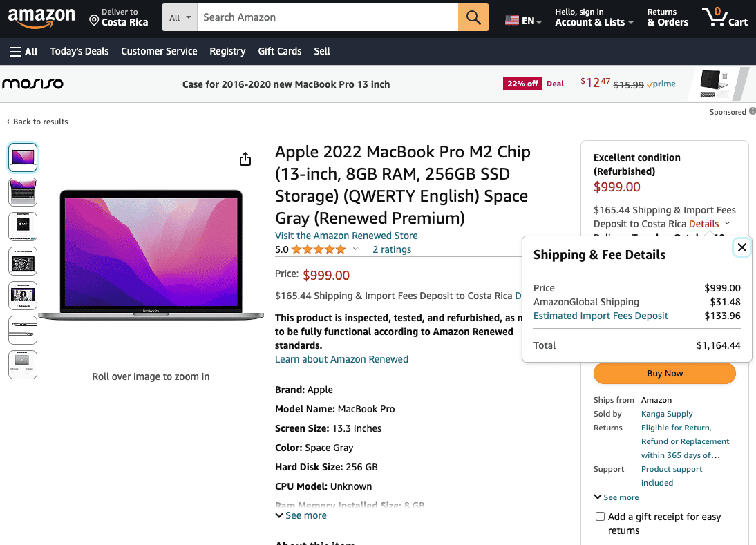Open Customer Service from the navigation bar
The image size is (756, 545).
click(159, 51)
